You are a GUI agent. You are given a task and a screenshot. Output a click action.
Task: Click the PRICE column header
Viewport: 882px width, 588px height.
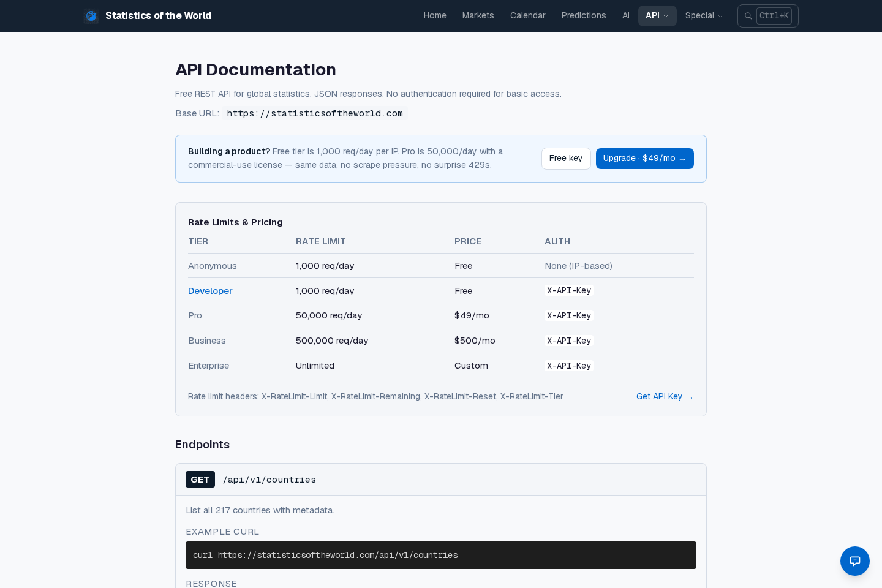coord(468,241)
